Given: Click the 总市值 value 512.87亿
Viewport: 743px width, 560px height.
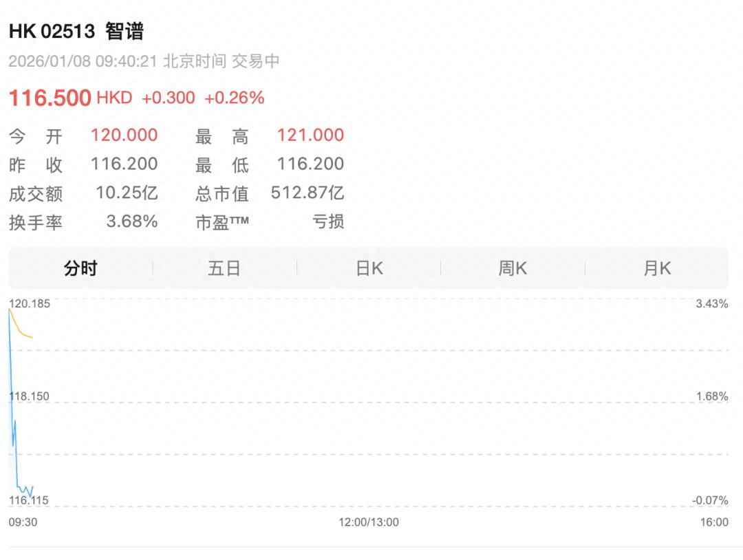Looking at the screenshot, I should [x=308, y=193].
